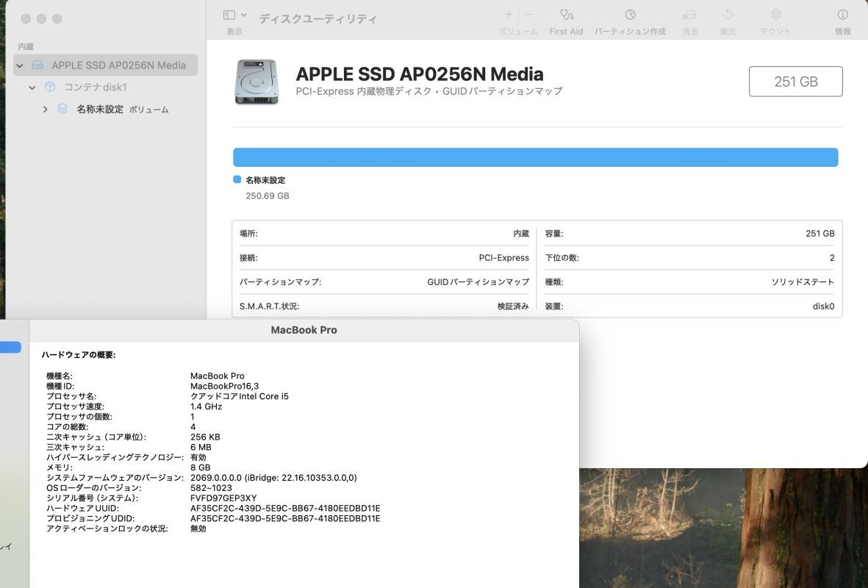The image size is (868, 588).
Task: Click the ボリューム add (+) icon
Action: [x=508, y=14]
